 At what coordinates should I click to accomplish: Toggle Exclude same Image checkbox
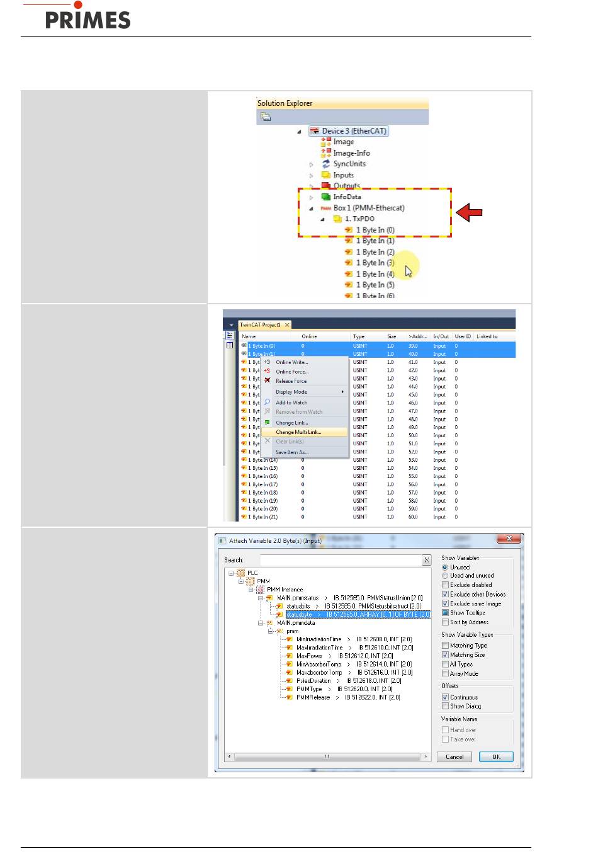(445, 603)
